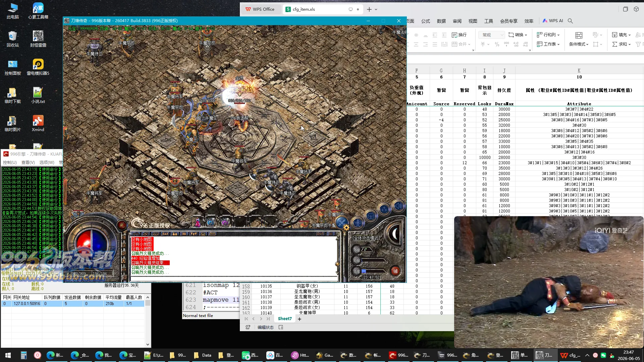Open the 合并 cells dropdown
The width and height of the screenshot is (644, 362).
(x=461, y=44)
